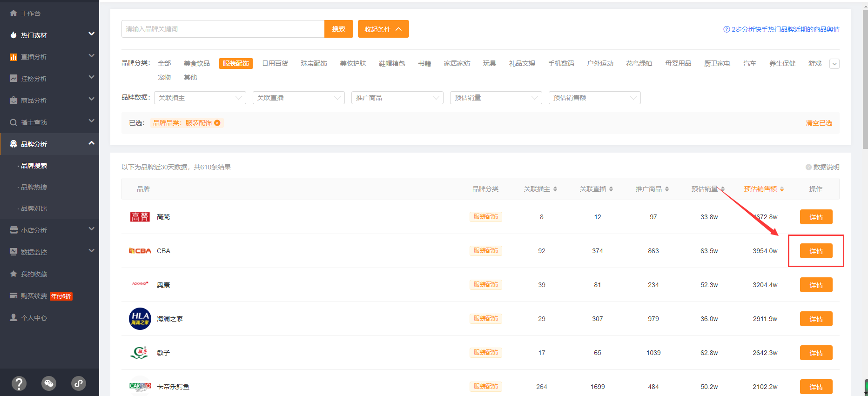Click 详情 button for 奥康 row
Viewport: 868px width, 396px height.
tap(816, 285)
